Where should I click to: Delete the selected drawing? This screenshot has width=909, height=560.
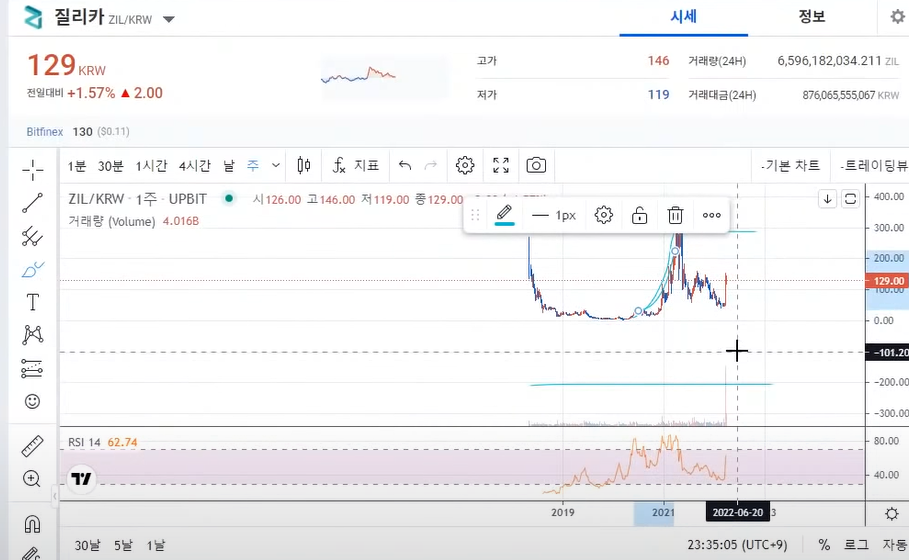coord(675,215)
